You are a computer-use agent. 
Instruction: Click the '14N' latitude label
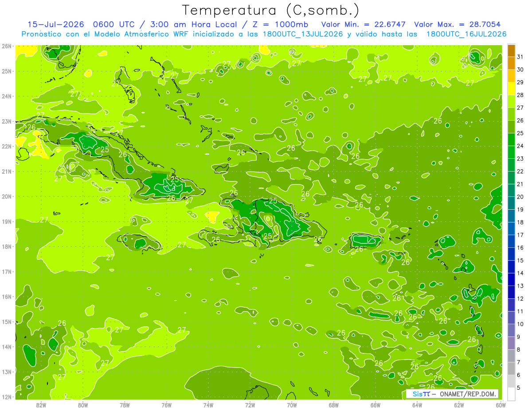pos(7,347)
